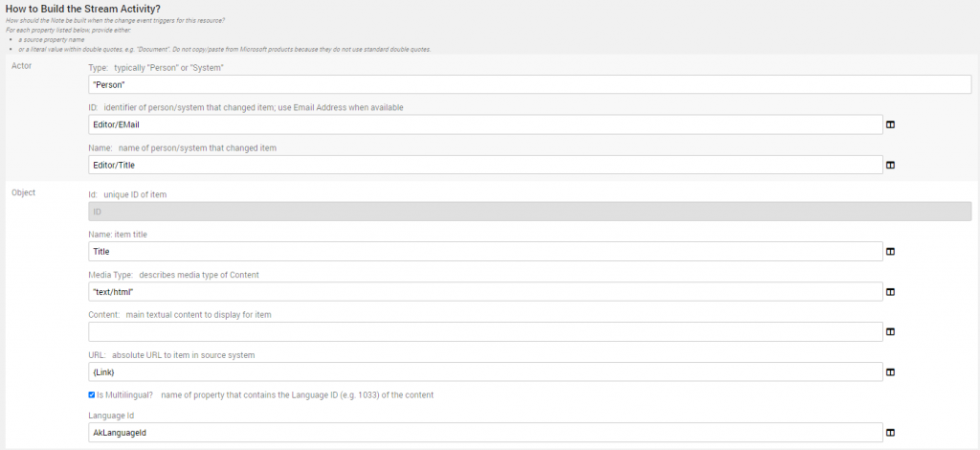Click the greyed-out Object Id field
Screen dimensions: 980x450
[x=529, y=212]
